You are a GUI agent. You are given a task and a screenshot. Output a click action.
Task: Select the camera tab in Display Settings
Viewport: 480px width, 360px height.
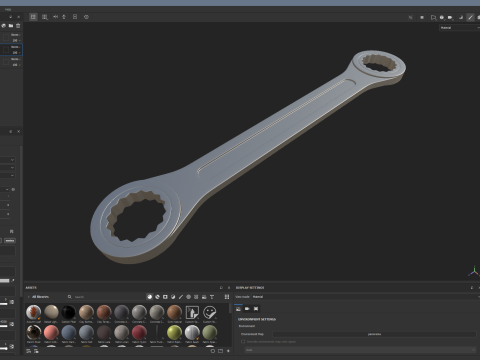coord(247,309)
